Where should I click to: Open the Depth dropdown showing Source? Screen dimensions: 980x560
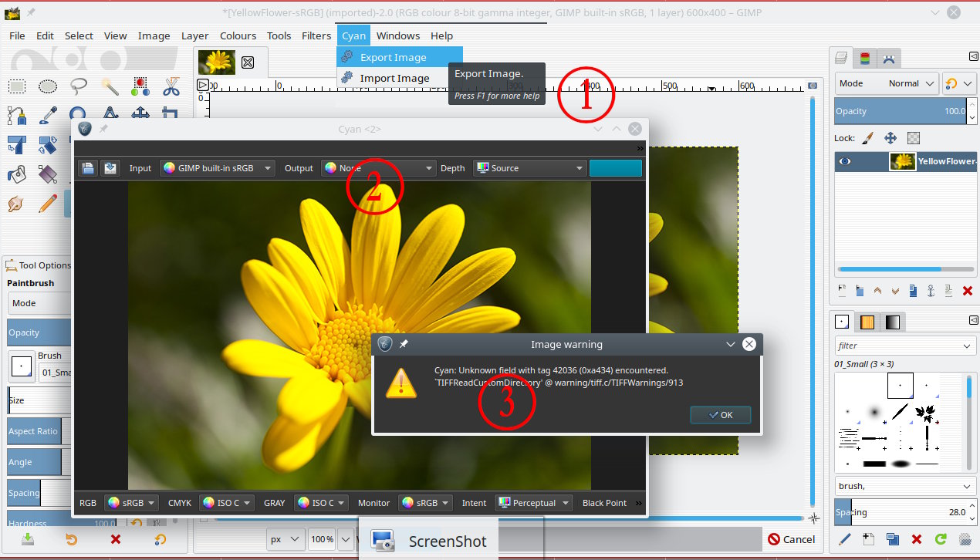530,167
